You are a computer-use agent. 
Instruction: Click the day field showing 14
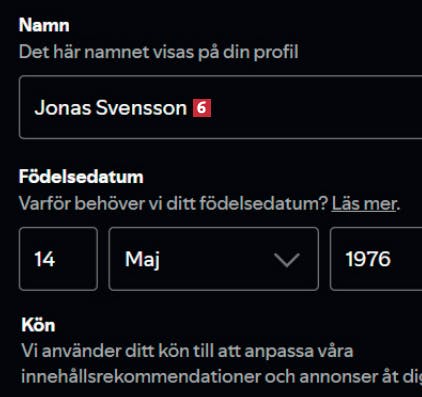click(58, 259)
